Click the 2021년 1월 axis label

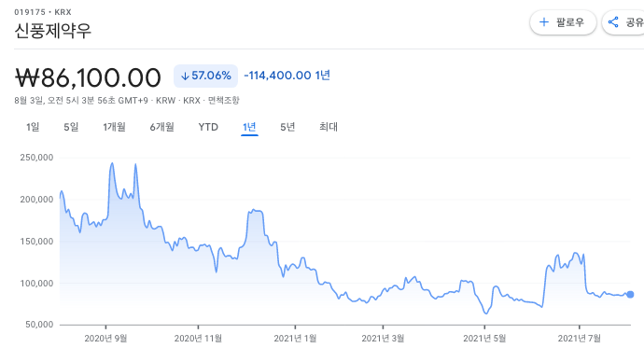click(x=295, y=339)
